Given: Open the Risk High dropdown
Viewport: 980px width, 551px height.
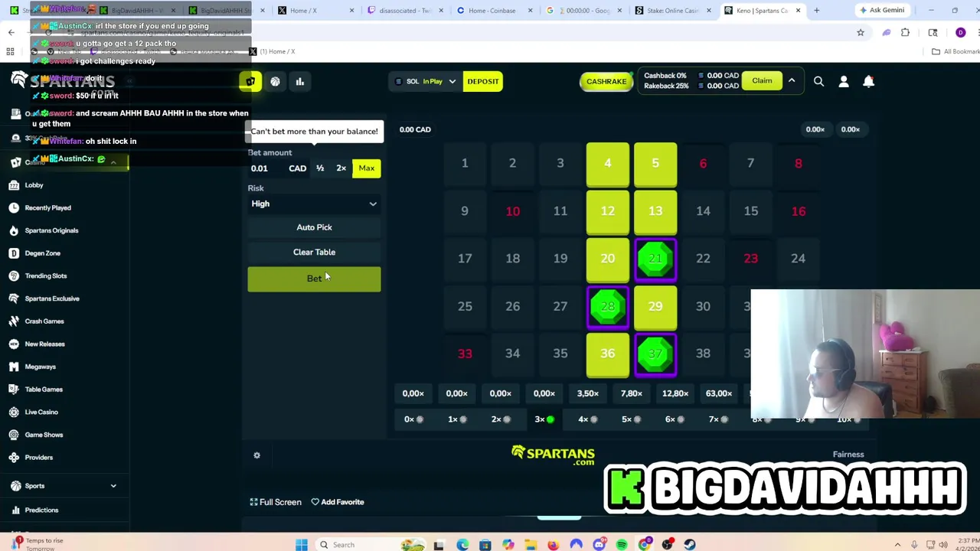Looking at the screenshot, I should [314, 204].
